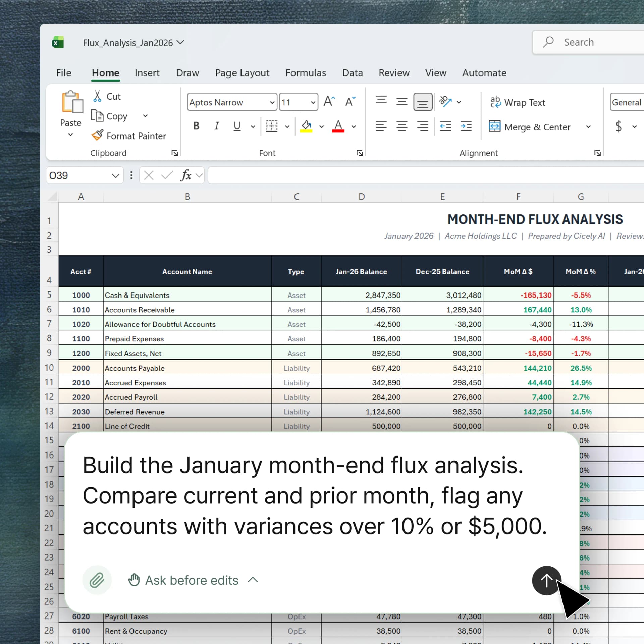Click the Name Box showing O39
This screenshot has width=644, height=644.
77,175
